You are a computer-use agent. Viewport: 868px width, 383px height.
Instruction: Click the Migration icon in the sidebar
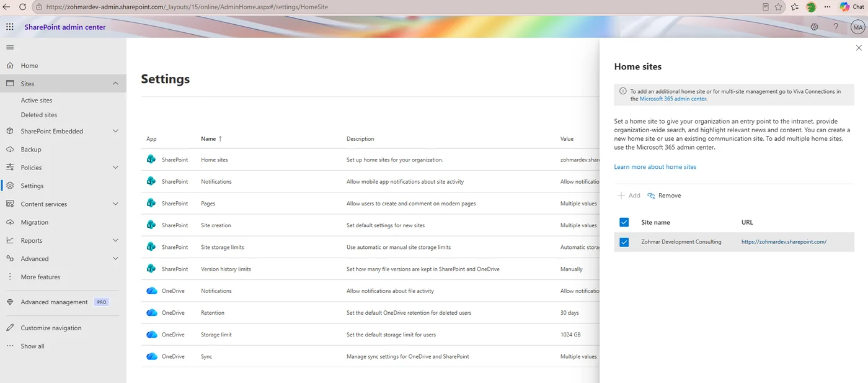click(x=10, y=222)
